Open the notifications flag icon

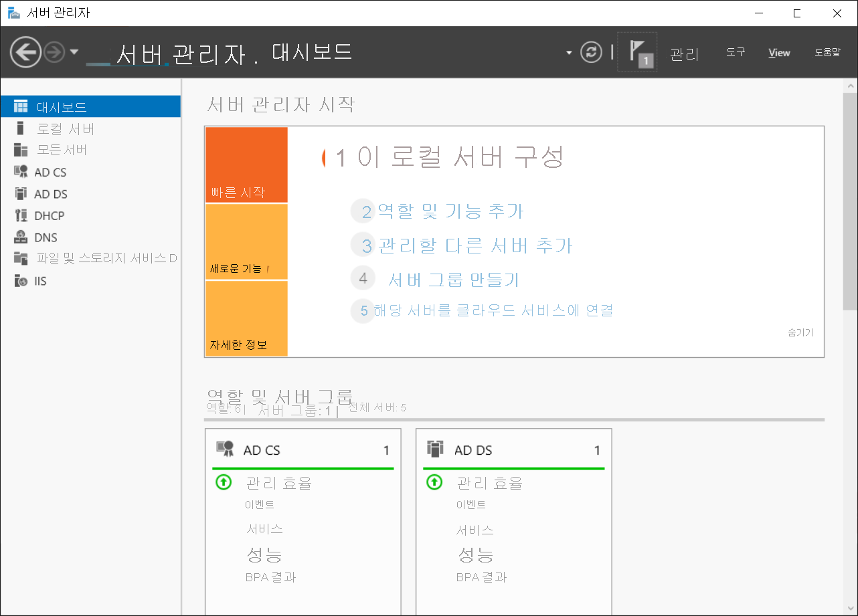click(x=637, y=52)
